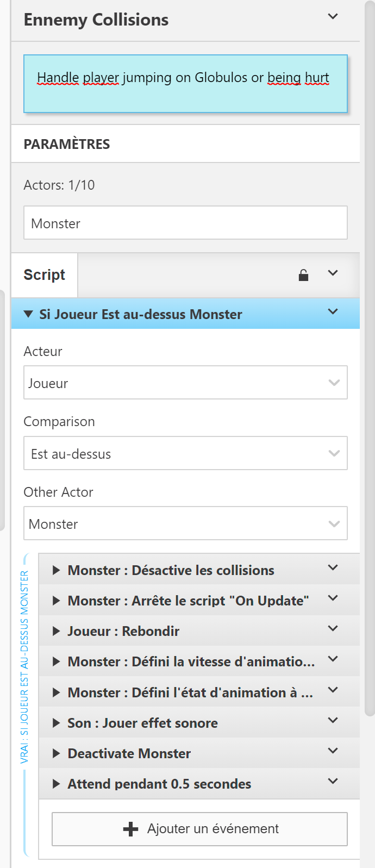This screenshot has width=375, height=868.
Task: Open the menu chevron for Attend pendant 0.5 secondes
Action: coord(333,782)
